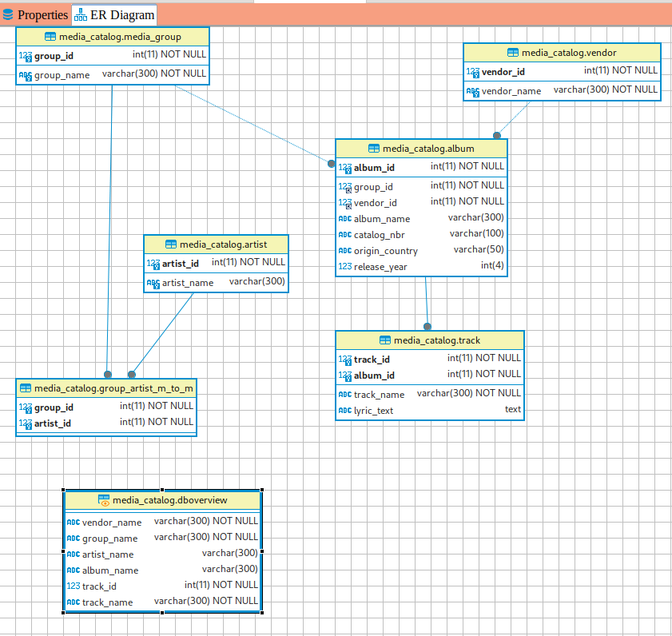Click the media_group table icon
Screen dimensions: 672x636
point(50,37)
